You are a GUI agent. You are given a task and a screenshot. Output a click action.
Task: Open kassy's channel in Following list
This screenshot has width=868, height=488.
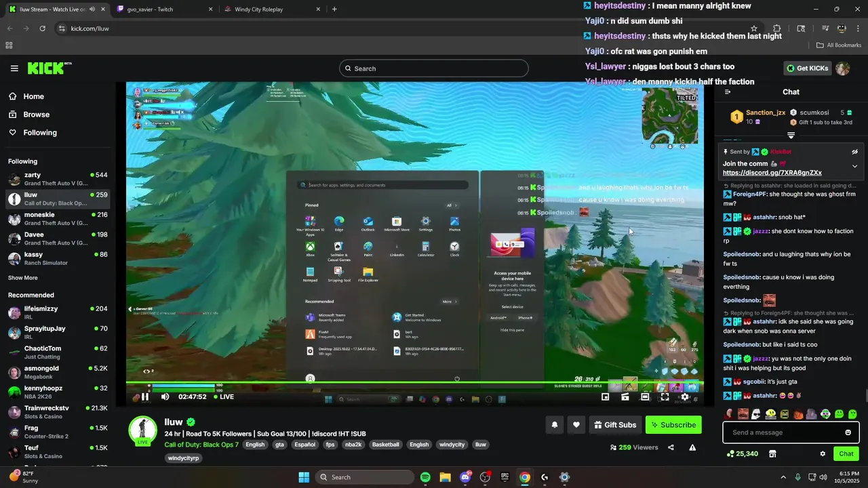(58, 259)
